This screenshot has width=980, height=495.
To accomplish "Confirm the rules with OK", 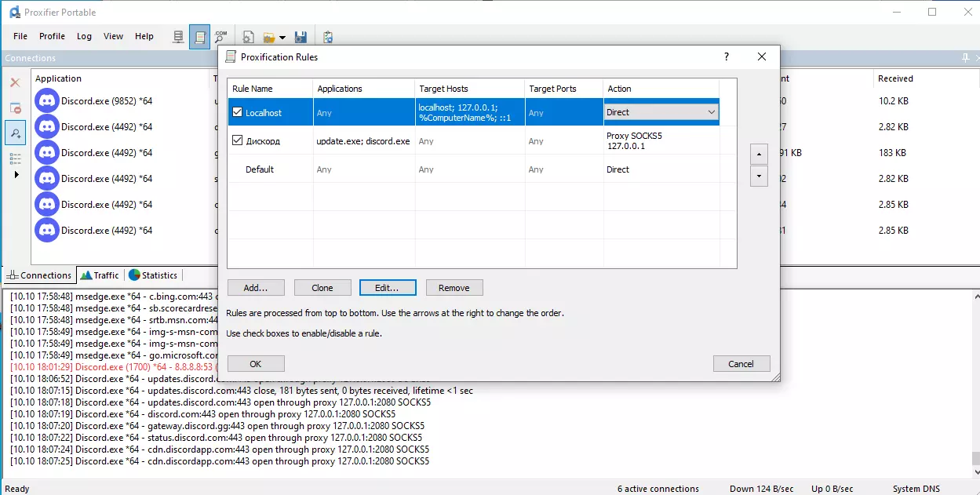I will tap(256, 364).
